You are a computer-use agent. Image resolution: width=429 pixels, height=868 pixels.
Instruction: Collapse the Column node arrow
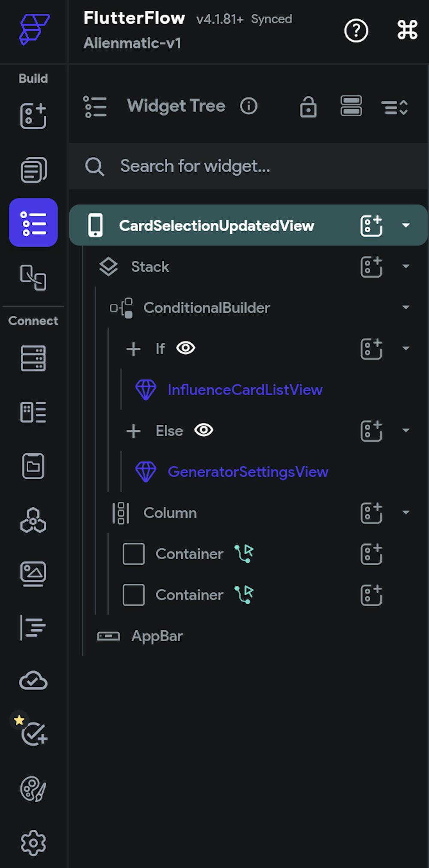(406, 512)
